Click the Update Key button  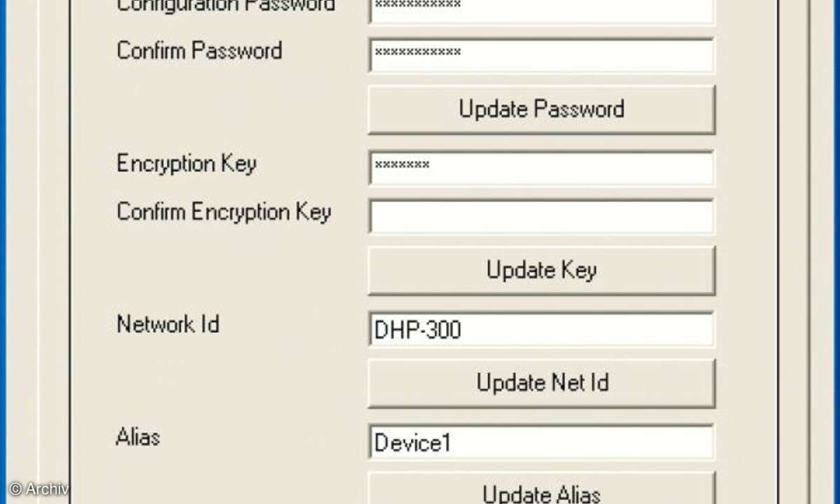pos(541,270)
